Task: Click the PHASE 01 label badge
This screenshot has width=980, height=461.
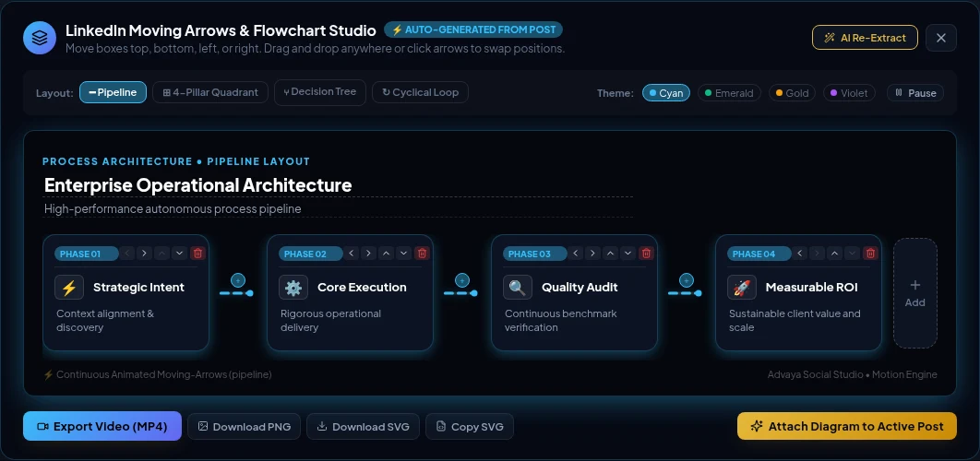Action: 86,254
